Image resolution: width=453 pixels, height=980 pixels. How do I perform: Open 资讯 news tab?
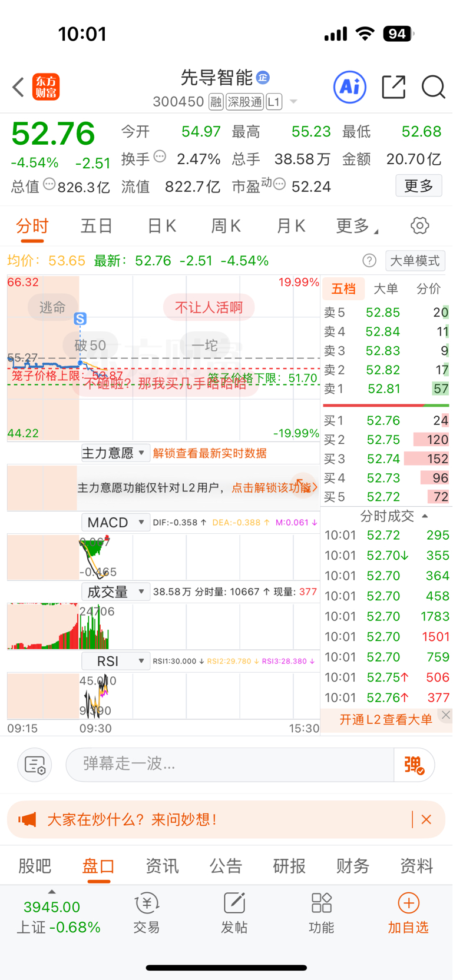coord(162,866)
